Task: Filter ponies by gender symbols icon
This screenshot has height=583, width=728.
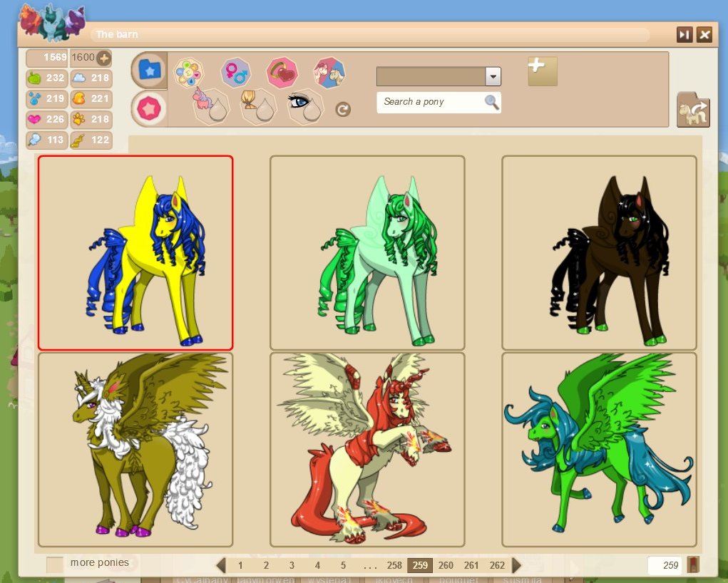Action: tap(236, 73)
